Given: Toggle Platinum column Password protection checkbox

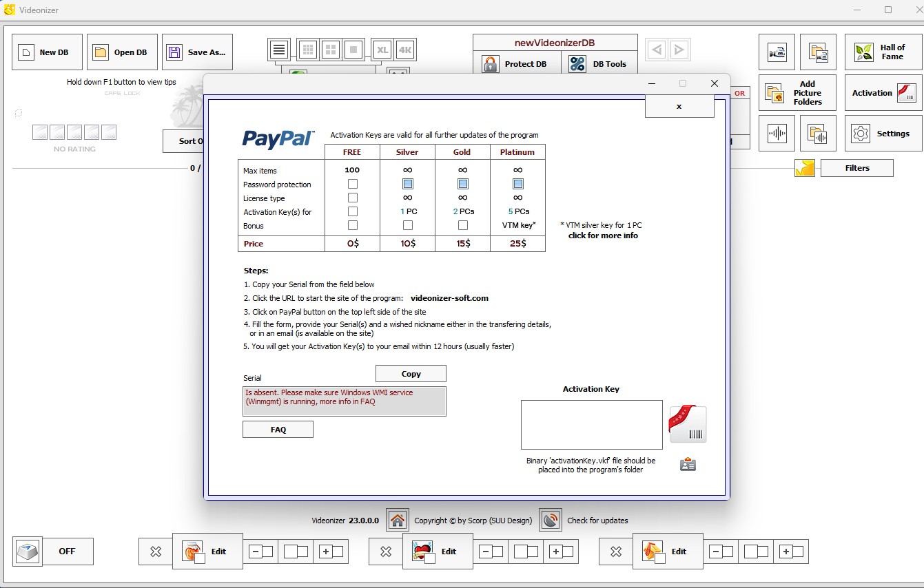Looking at the screenshot, I should pos(518,184).
